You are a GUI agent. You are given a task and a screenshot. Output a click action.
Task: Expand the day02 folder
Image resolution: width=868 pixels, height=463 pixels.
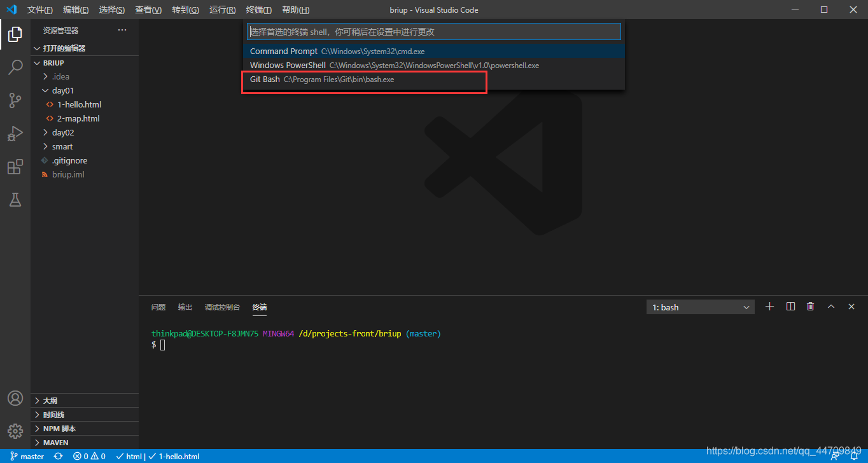coord(85,132)
